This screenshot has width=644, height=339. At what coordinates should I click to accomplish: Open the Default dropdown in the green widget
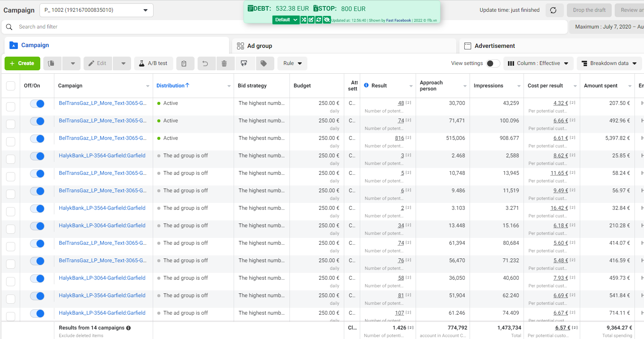coord(286,20)
